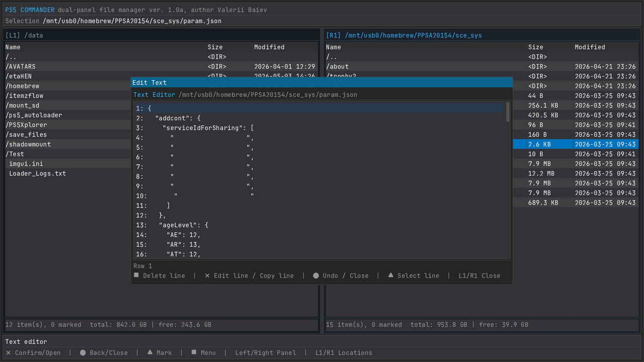The image size is (644, 362).
Task: Click the Undo / Close label
Action: (346, 276)
